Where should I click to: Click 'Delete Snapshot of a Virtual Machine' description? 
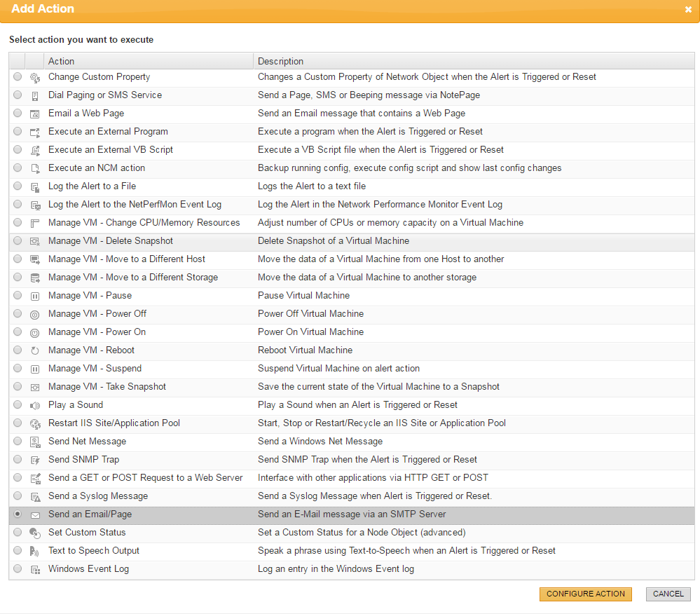click(334, 240)
